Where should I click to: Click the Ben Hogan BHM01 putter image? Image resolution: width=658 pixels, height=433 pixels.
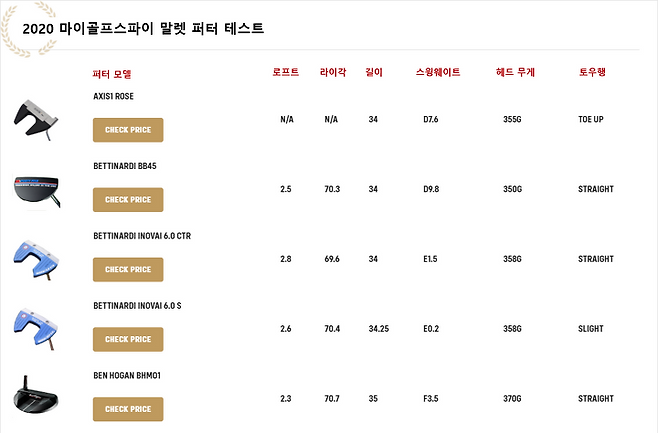coord(37,397)
